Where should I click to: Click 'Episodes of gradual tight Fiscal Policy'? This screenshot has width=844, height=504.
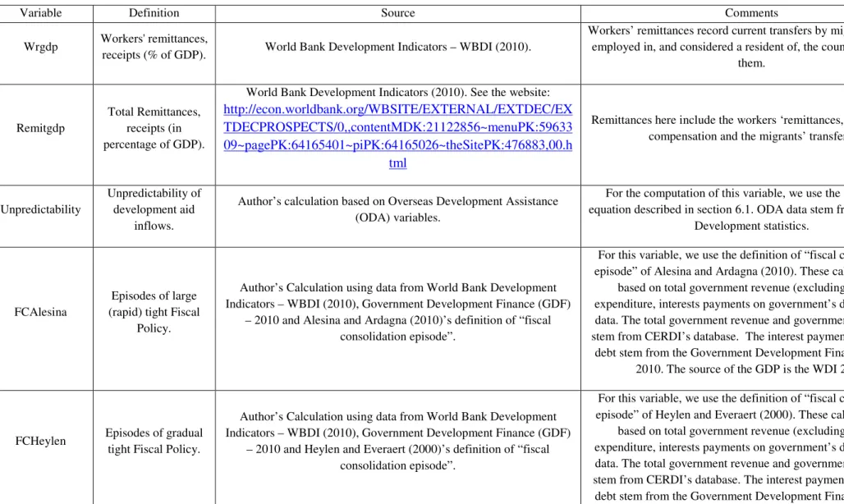pyautogui.click(x=154, y=441)
